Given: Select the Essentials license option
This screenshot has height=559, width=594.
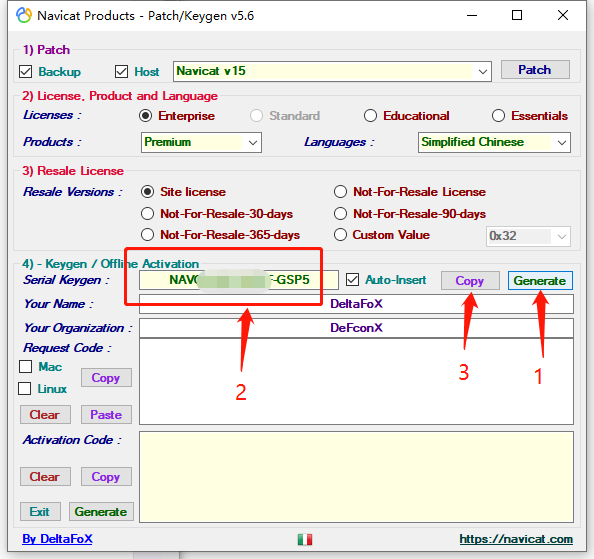Looking at the screenshot, I should (x=498, y=116).
